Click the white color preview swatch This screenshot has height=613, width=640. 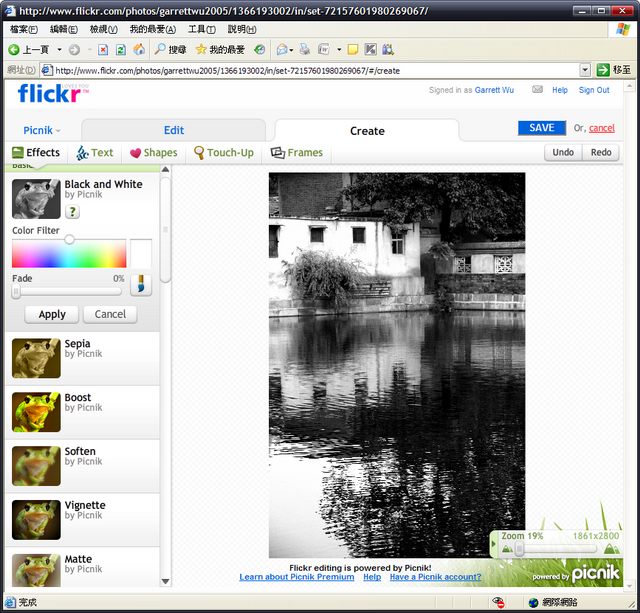click(141, 253)
